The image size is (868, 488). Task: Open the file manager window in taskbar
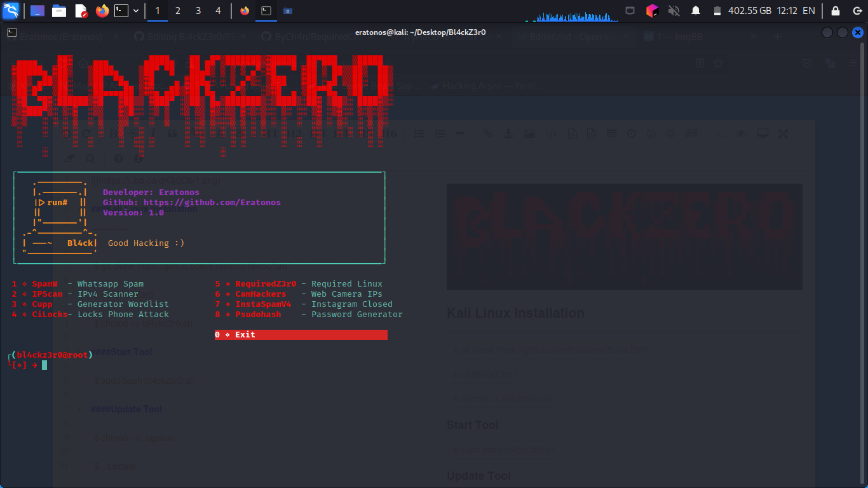click(288, 11)
